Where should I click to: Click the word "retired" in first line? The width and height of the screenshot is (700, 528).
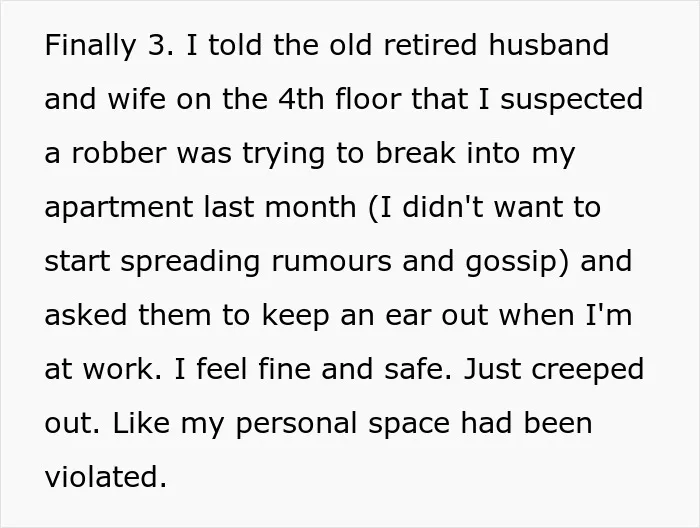[430, 44]
